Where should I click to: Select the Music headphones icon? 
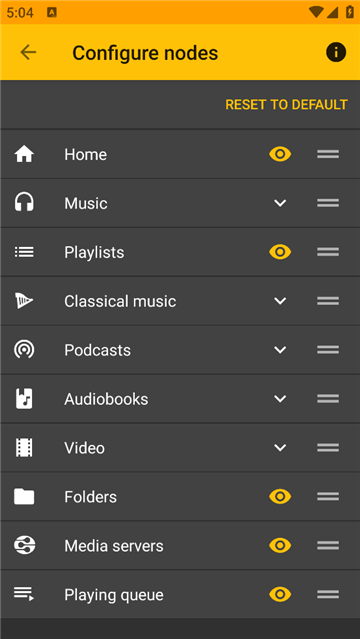24,203
